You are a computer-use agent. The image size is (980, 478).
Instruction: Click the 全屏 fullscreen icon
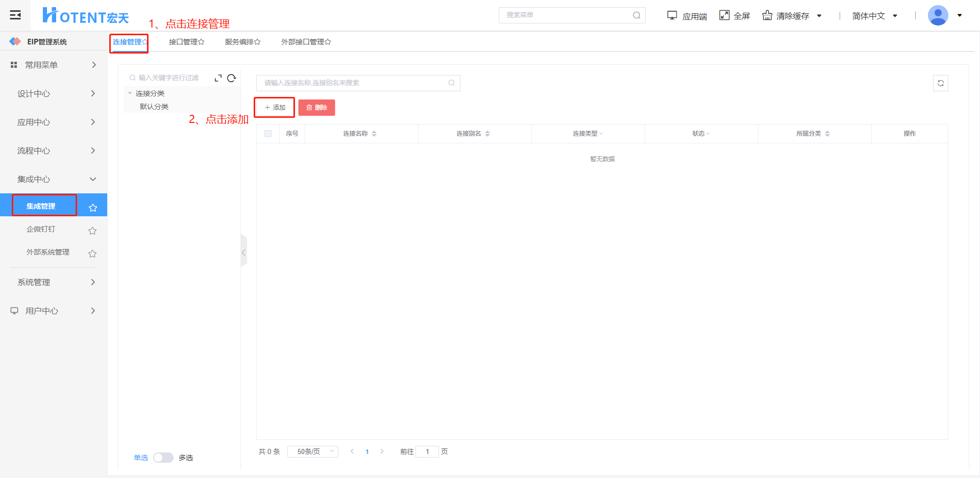[724, 15]
